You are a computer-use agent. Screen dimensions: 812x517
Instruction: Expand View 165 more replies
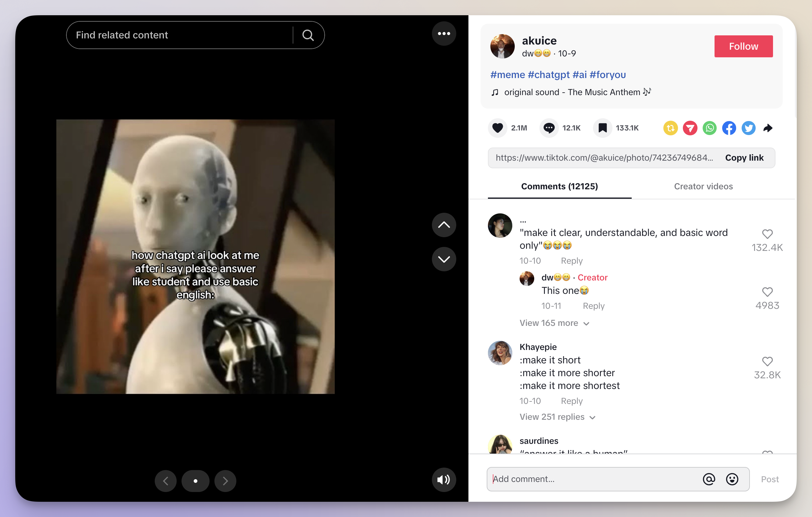554,323
